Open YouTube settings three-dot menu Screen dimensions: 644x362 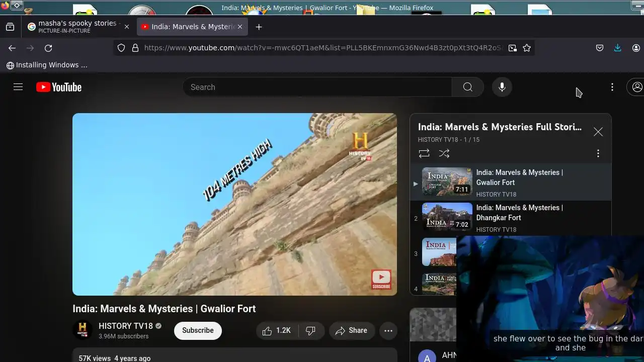(x=612, y=87)
